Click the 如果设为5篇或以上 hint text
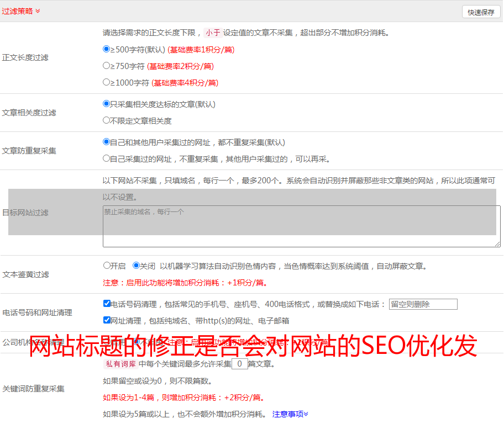The image size is (504, 424). [185, 414]
